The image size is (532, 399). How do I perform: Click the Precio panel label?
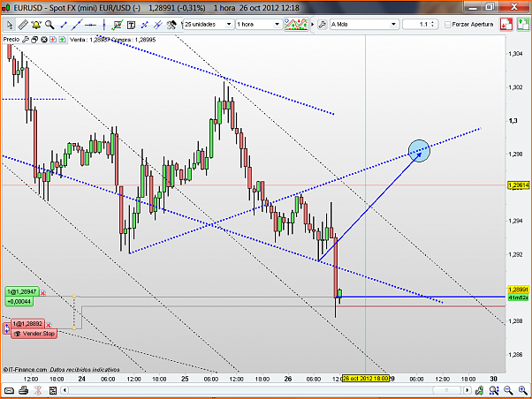[x=11, y=40]
